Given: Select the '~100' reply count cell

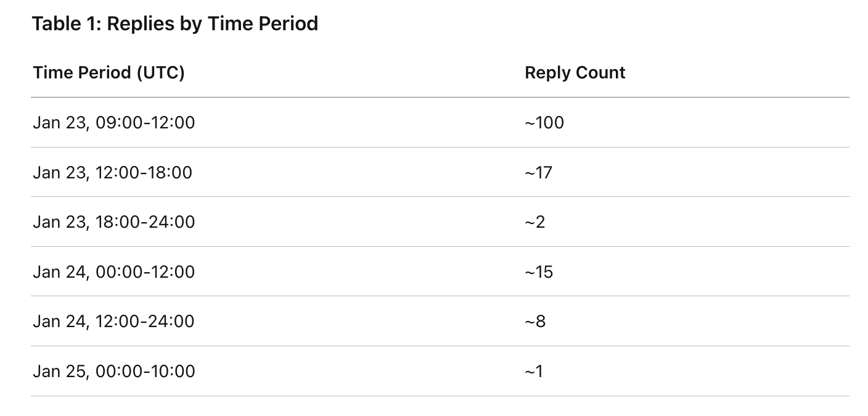Looking at the screenshot, I should (544, 123).
